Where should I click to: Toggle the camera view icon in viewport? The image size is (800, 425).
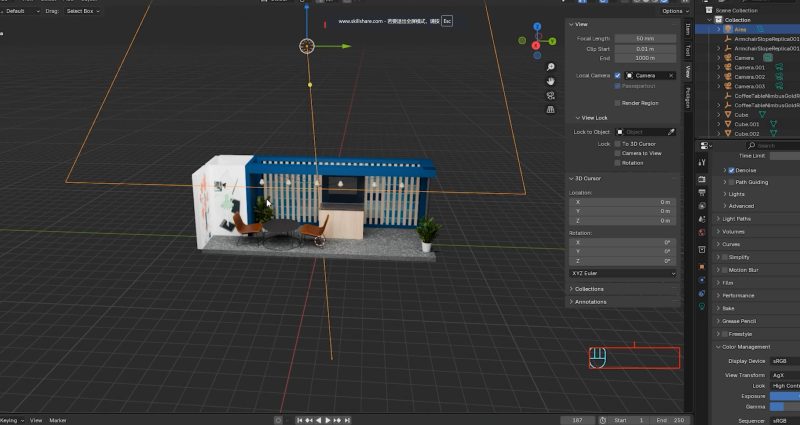pos(551,95)
